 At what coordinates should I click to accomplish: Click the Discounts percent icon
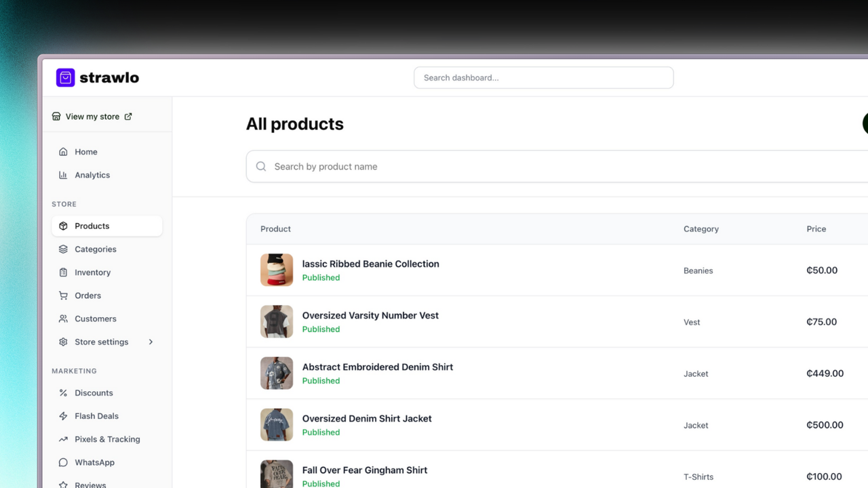pos(63,392)
